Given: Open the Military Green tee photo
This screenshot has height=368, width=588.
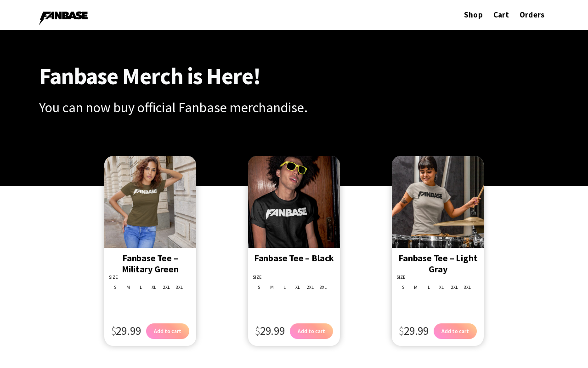Looking at the screenshot, I should click(x=150, y=202).
